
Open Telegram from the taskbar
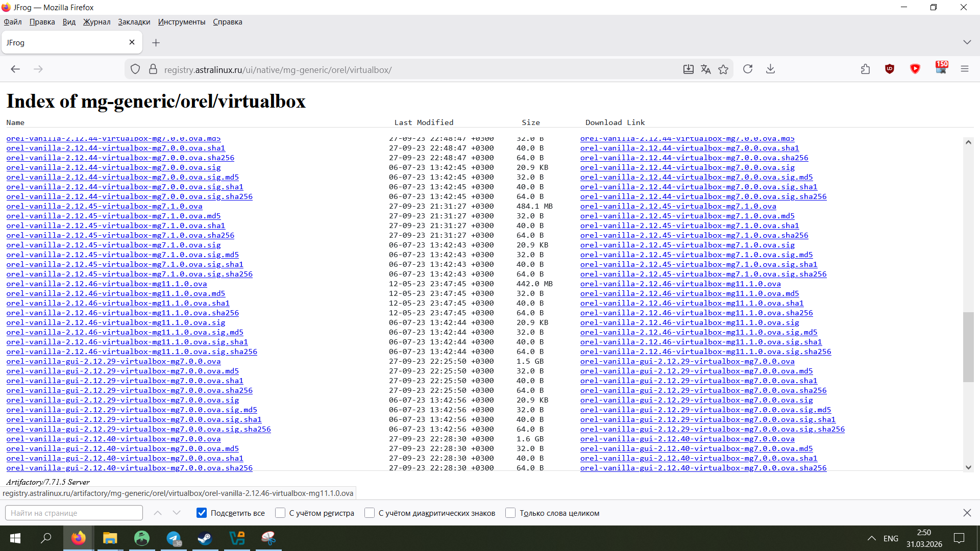click(x=174, y=538)
